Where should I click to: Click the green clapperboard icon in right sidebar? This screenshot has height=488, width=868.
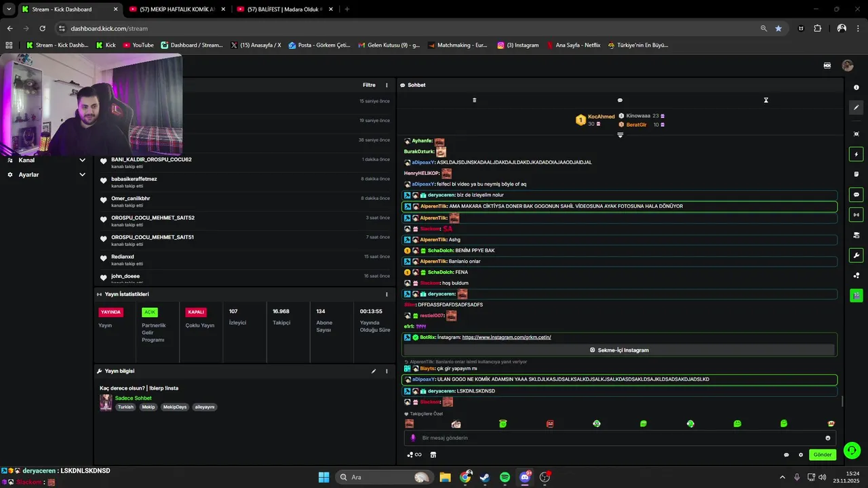[x=856, y=296]
